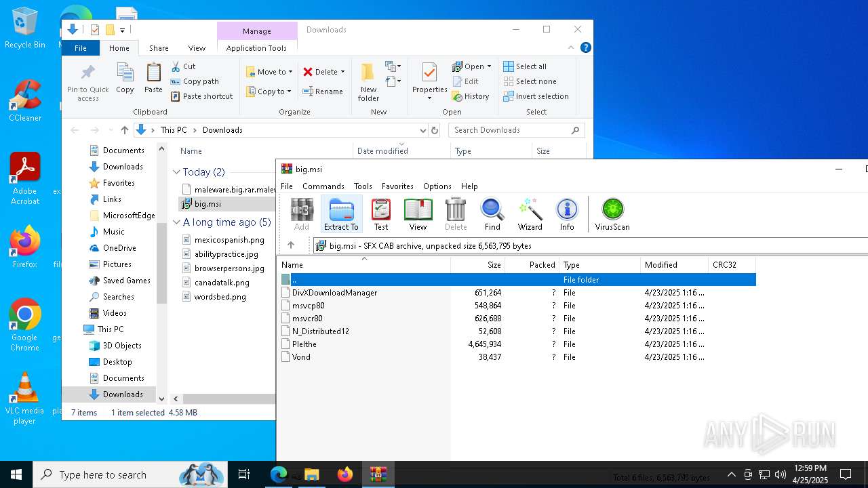The image size is (868, 488).
Task: Click Cut in the Clipboard group
Action: coord(183,66)
